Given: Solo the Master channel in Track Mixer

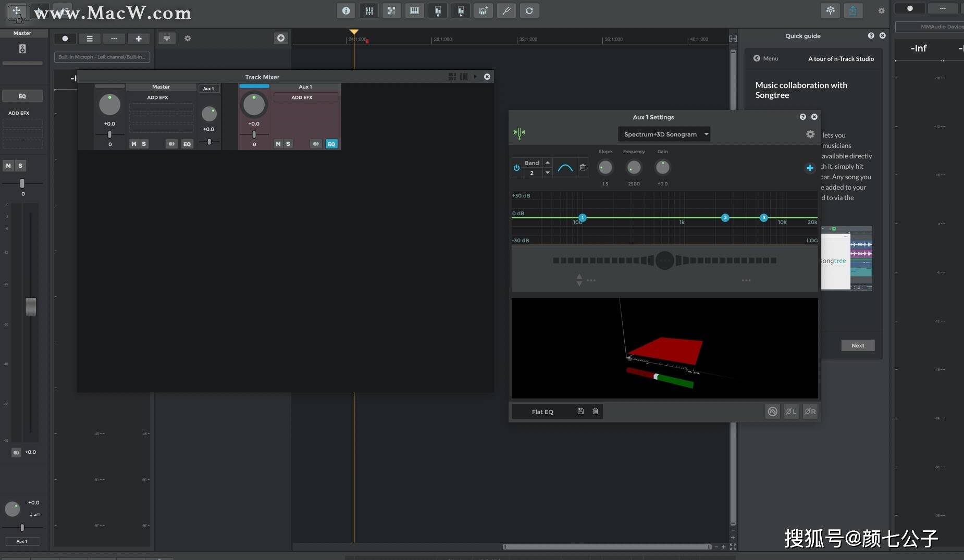Looking at the screenshot, I should (144, 144).
